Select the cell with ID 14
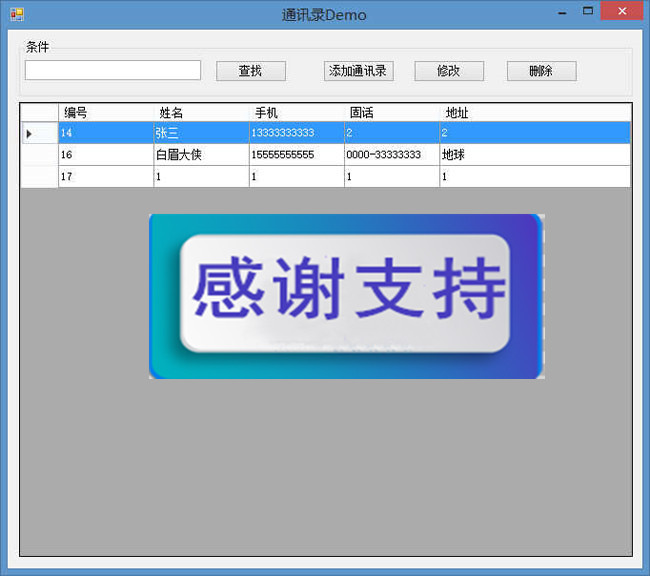 click(x=106, y=133)
